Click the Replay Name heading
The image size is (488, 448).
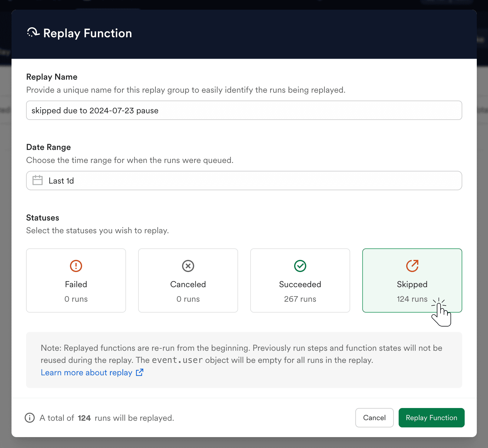pyautogui.click(x=52, y=77)
